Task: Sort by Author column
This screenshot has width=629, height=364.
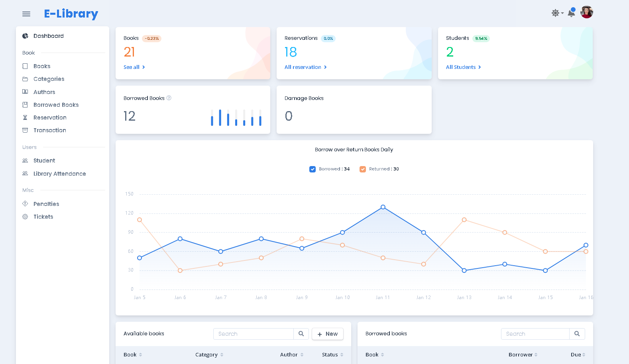Action: pyautogui.click(x=292, y=355)
